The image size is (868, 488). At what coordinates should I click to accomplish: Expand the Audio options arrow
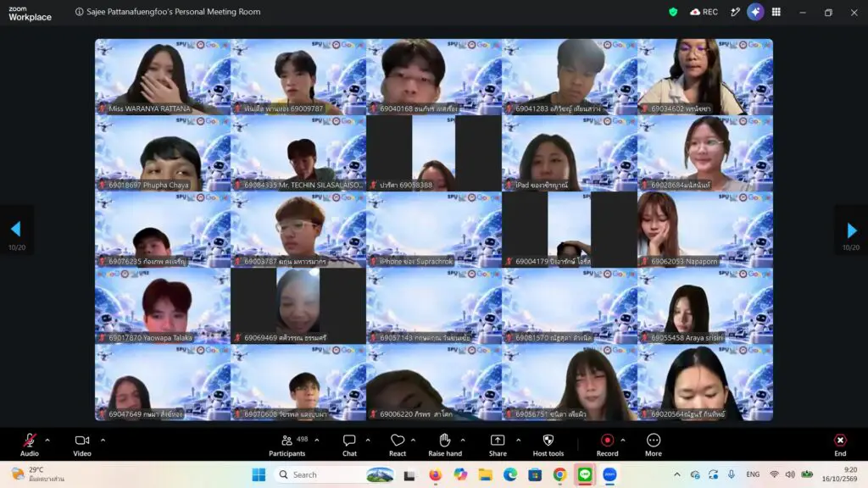(x=47, y=441)
